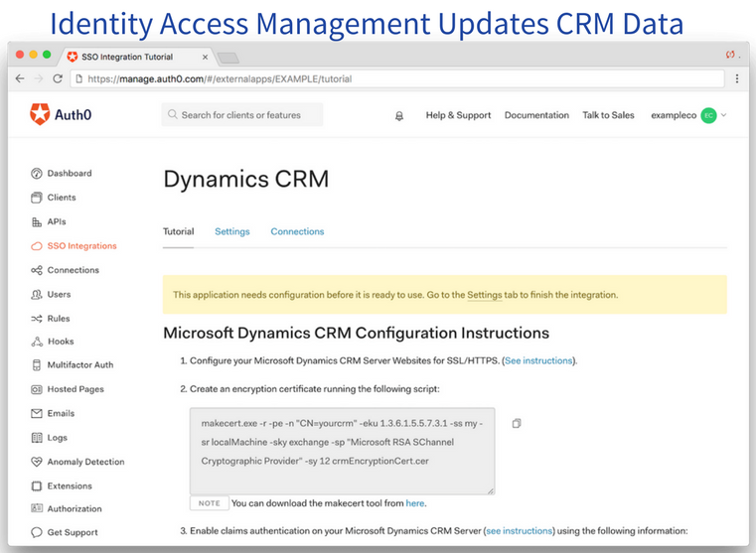The width and height of the screenshot is (756, 553).
Task: Click the Logs book icon in sidebar
Action: [x=37, y=438]
